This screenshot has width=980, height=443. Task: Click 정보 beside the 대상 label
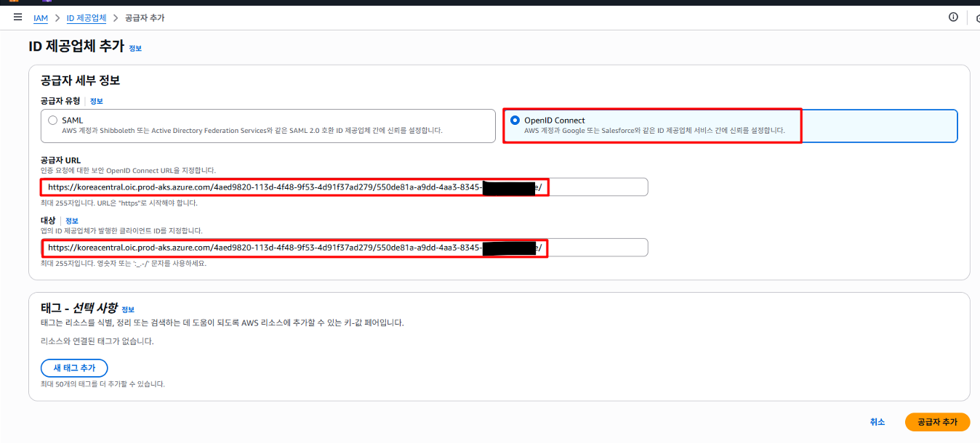(x=71, y=220)
